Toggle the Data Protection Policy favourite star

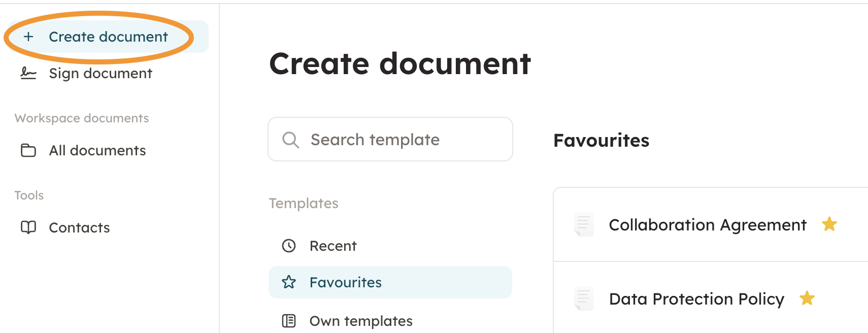[x=807, y=298]
